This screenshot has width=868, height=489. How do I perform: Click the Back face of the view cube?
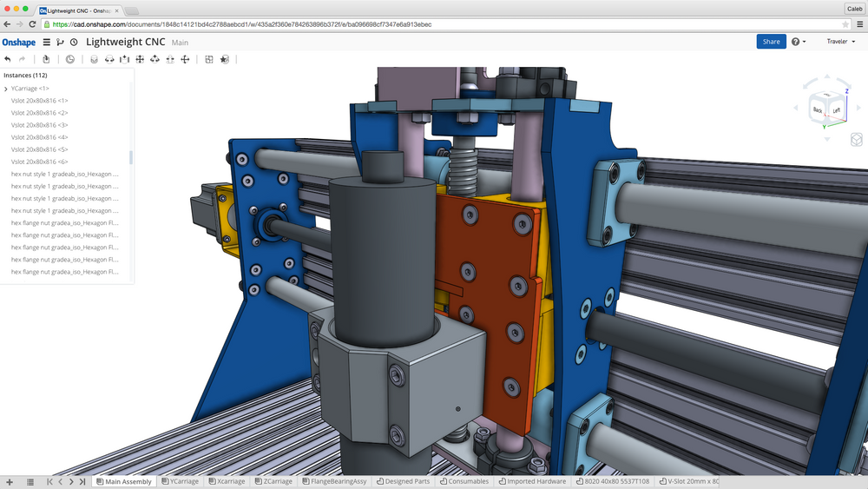[x=818, y=110]
